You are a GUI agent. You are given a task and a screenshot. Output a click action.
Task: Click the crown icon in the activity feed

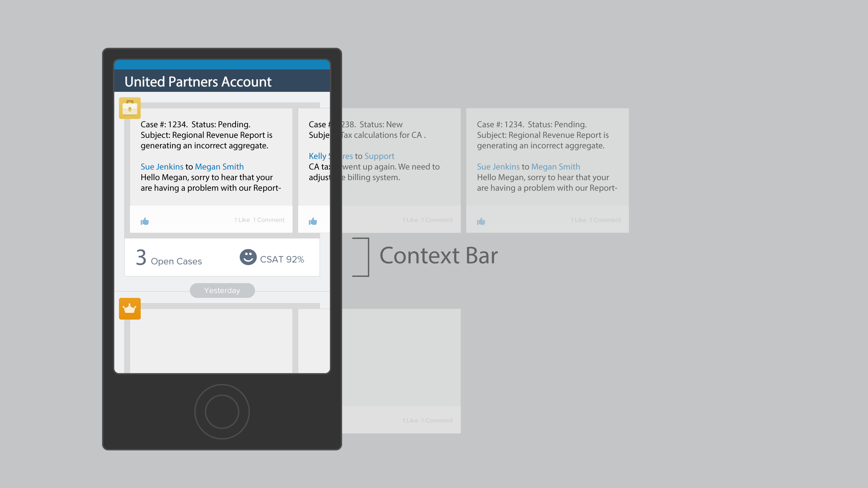[x=130, y=309]
